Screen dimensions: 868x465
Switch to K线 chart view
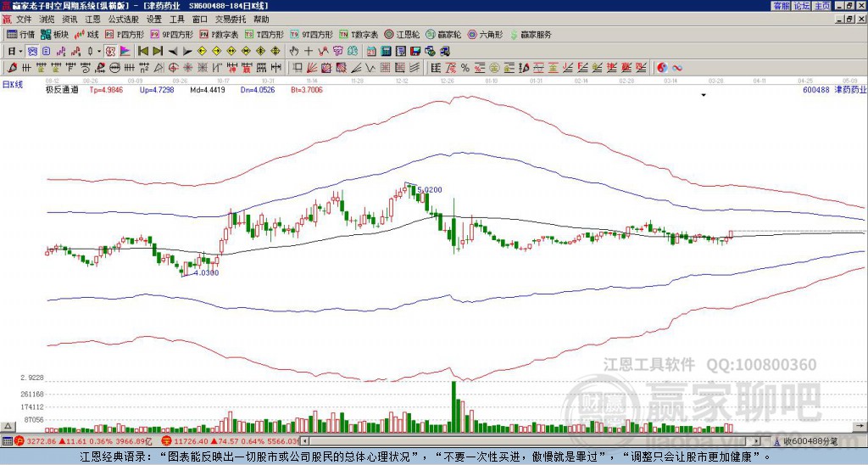click(x=86, y=34)
